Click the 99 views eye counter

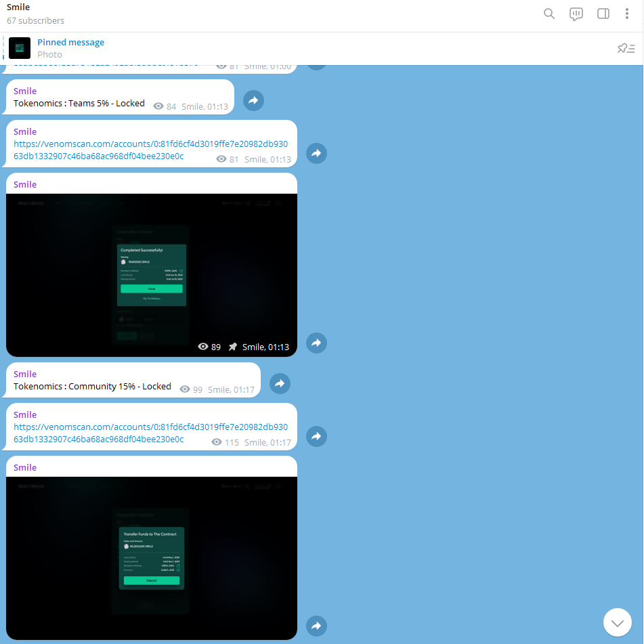[x=191, y=389]
